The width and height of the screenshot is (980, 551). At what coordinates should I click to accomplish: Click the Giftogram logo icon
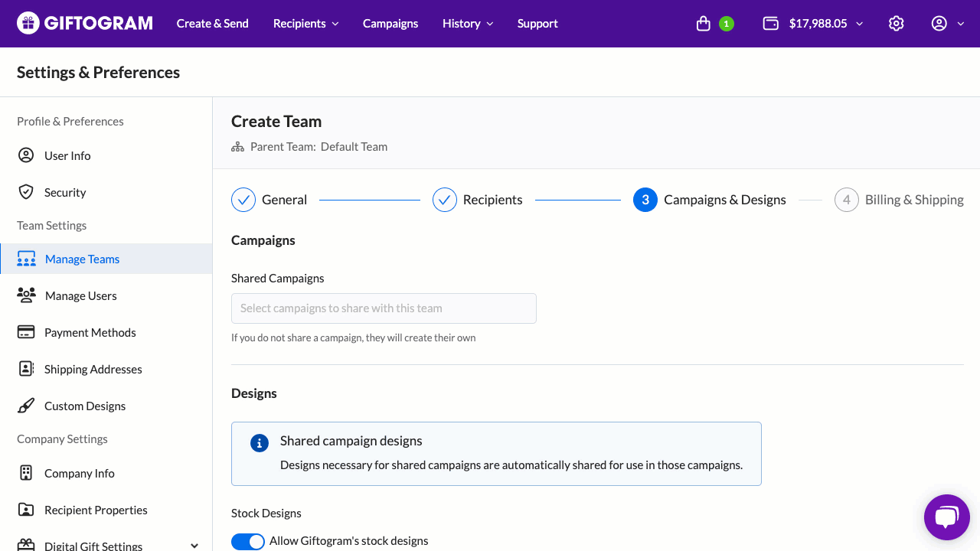pos(28,23)
